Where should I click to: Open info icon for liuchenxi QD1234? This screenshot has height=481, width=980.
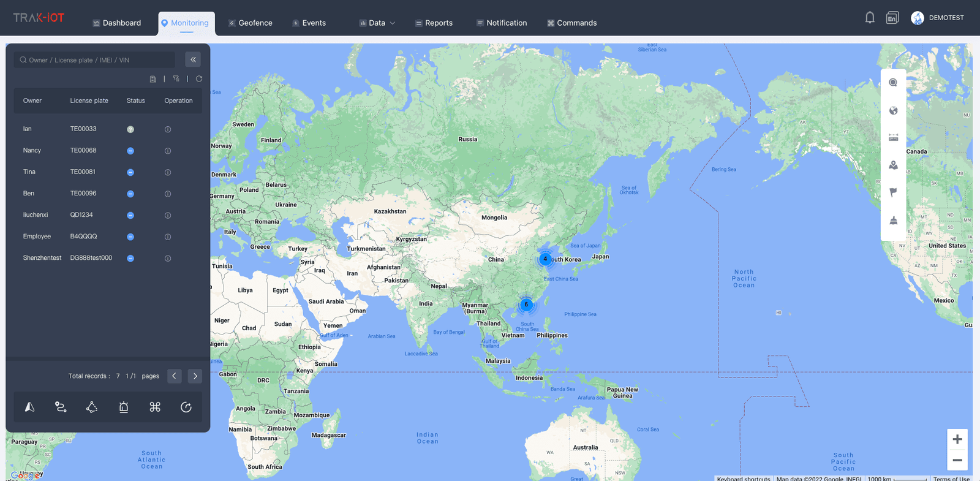pyautogui.click(x=168, y=215)
